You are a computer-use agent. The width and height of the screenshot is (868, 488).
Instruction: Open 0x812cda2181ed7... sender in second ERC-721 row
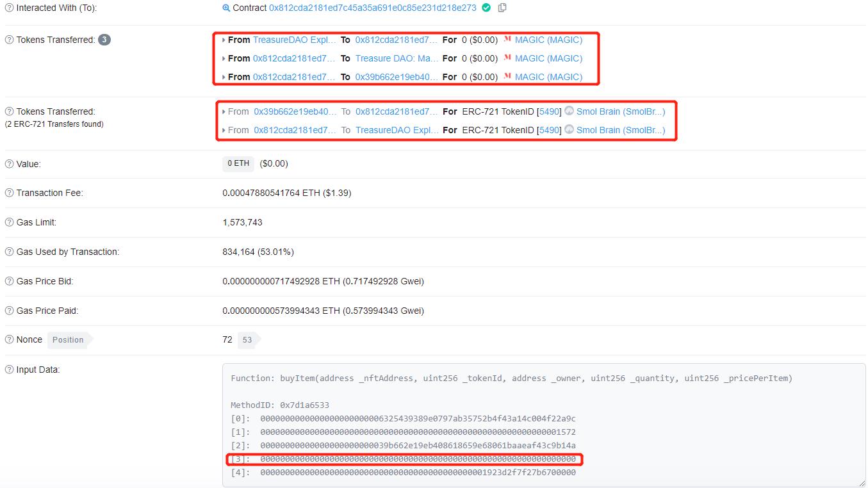point(295,130)
